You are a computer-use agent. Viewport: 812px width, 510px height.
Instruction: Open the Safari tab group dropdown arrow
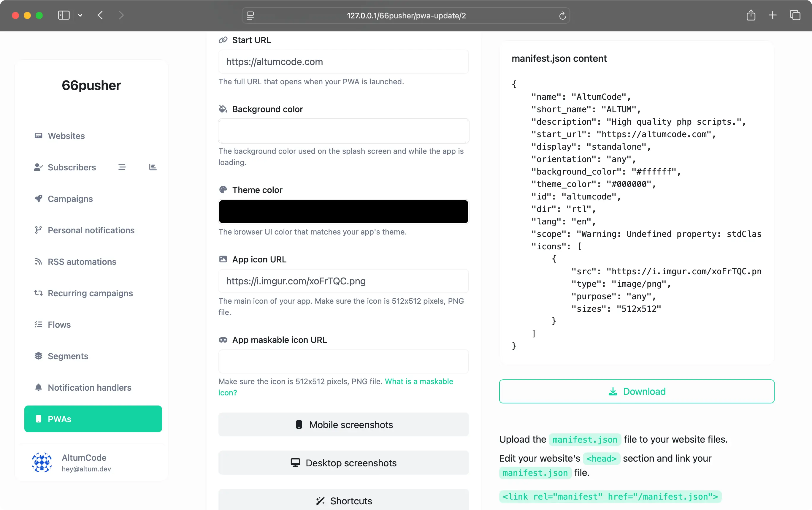(80, 15)
